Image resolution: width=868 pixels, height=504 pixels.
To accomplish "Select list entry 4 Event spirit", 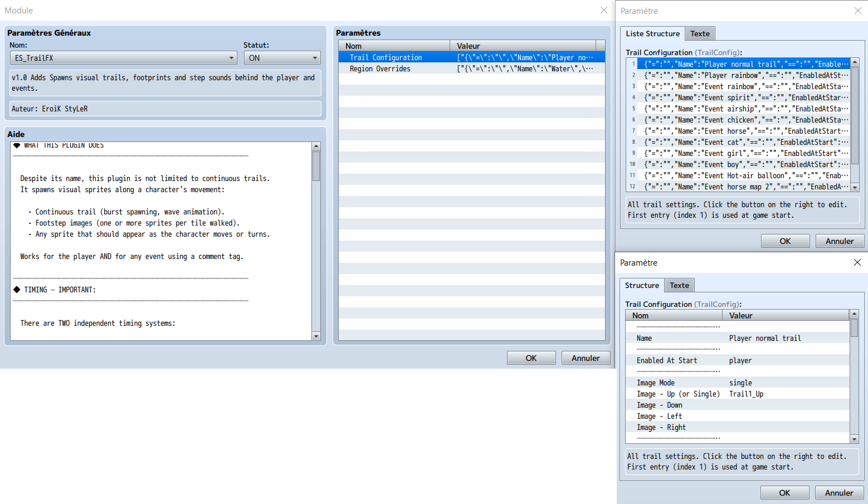I will (x=738, y=97).
